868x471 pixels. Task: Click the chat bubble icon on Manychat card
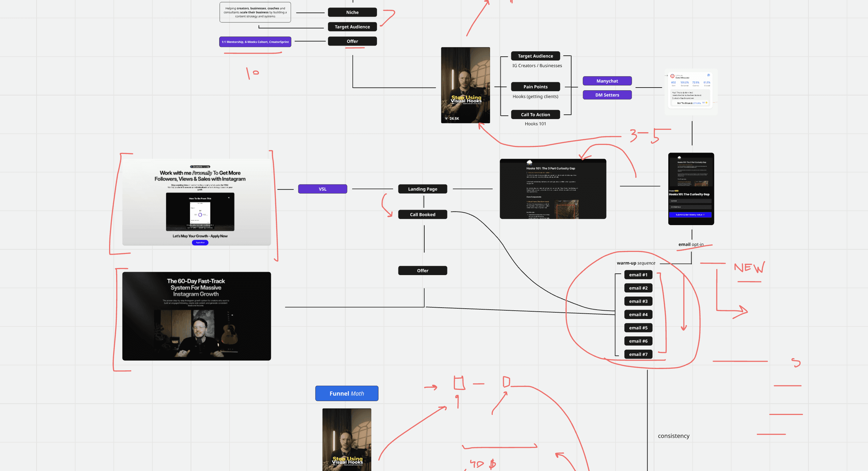tap(709, 75)
